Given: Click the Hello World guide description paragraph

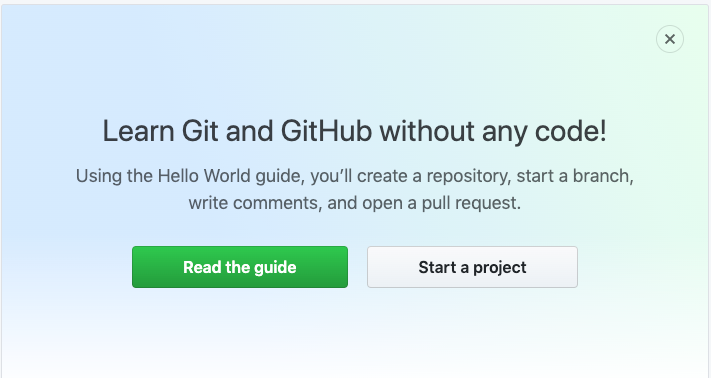Looking at the screenshot, I should 355,189.
